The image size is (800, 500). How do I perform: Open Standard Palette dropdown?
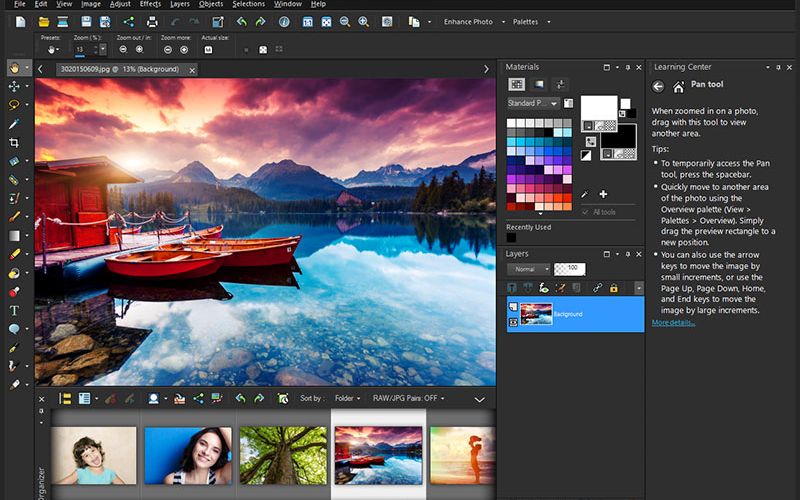(533, 103)
